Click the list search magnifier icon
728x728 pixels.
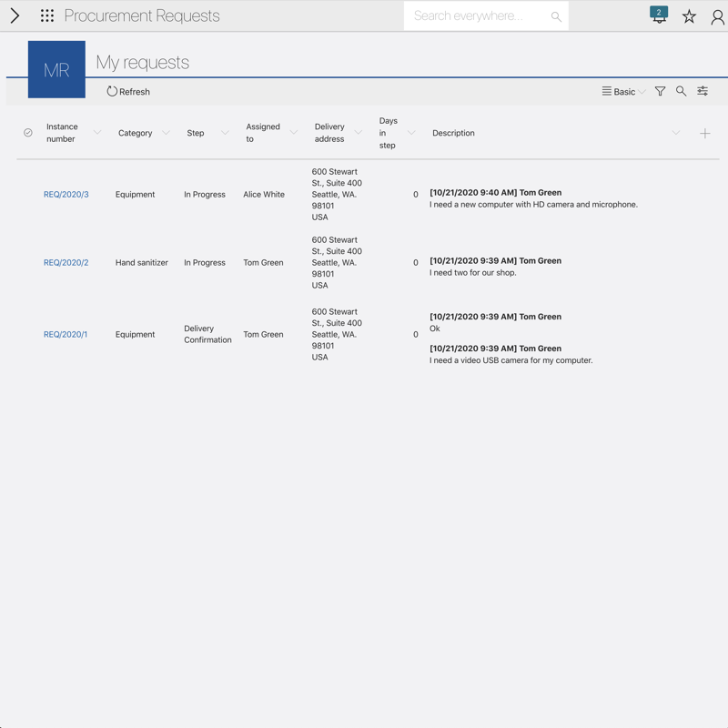681,92
